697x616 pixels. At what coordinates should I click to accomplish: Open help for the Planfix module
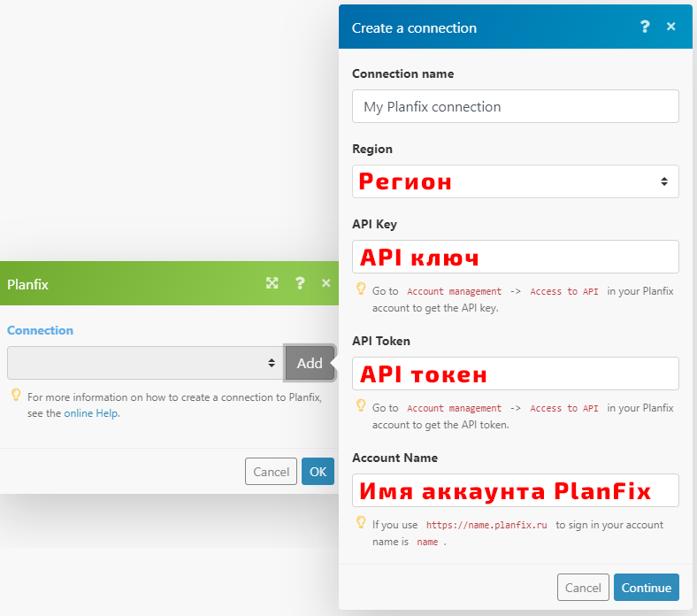[300, 283]
